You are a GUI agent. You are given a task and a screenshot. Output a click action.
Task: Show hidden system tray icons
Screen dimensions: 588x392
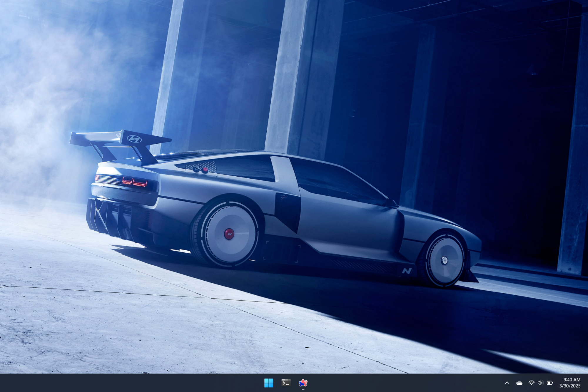click(507, 383)
